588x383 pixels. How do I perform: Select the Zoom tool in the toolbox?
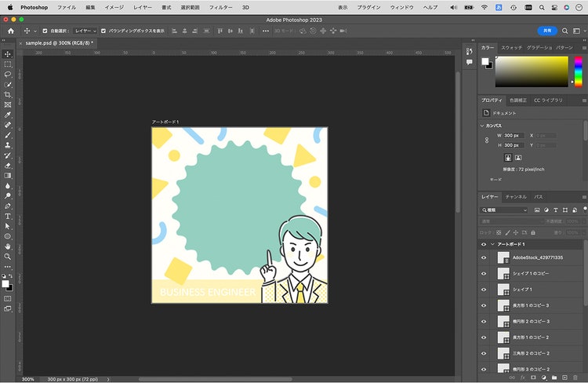(8, 257)
